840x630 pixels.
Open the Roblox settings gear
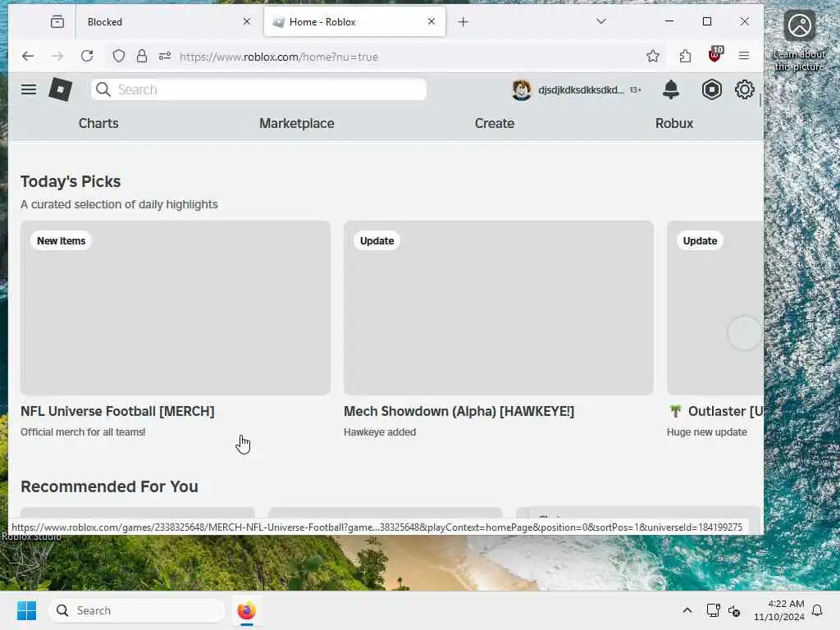tap(744, 89)
